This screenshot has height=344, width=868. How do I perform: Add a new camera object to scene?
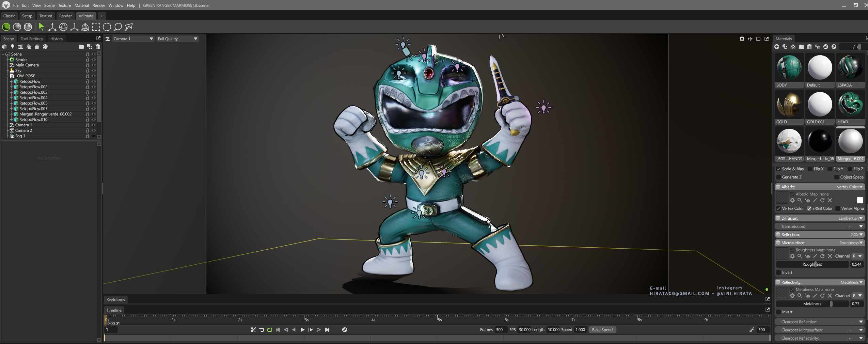pyautogui.click(x=21, y=47)
